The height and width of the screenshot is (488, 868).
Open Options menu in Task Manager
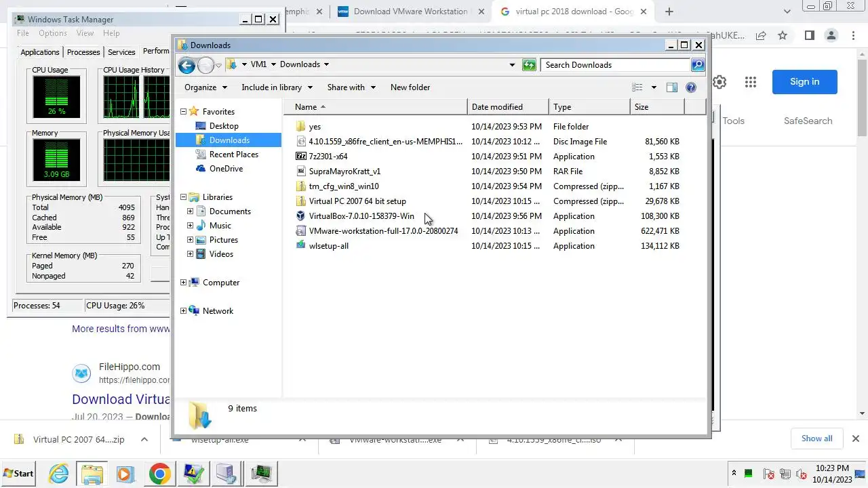53,33
